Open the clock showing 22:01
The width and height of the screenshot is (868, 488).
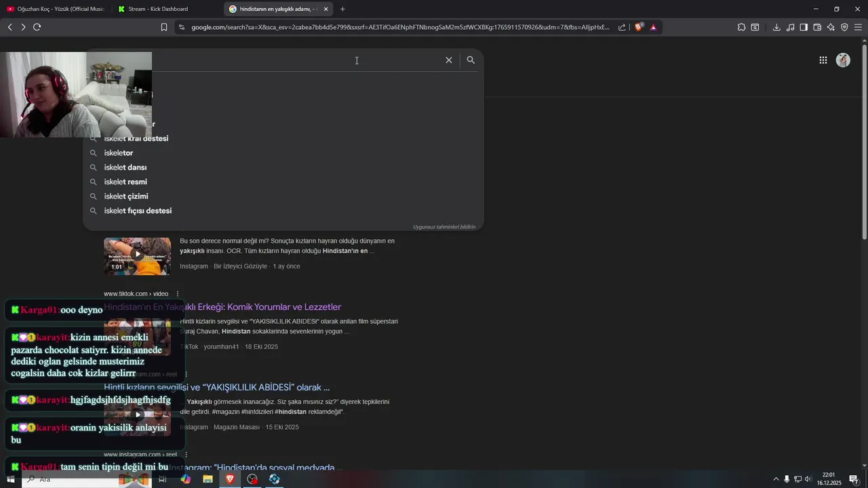point(829,479)
